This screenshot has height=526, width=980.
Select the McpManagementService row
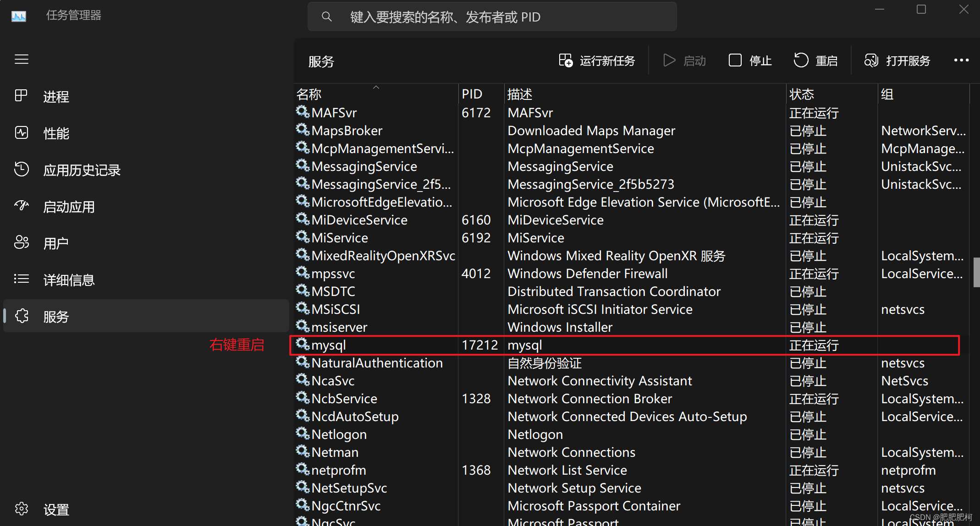coord(632,148)
